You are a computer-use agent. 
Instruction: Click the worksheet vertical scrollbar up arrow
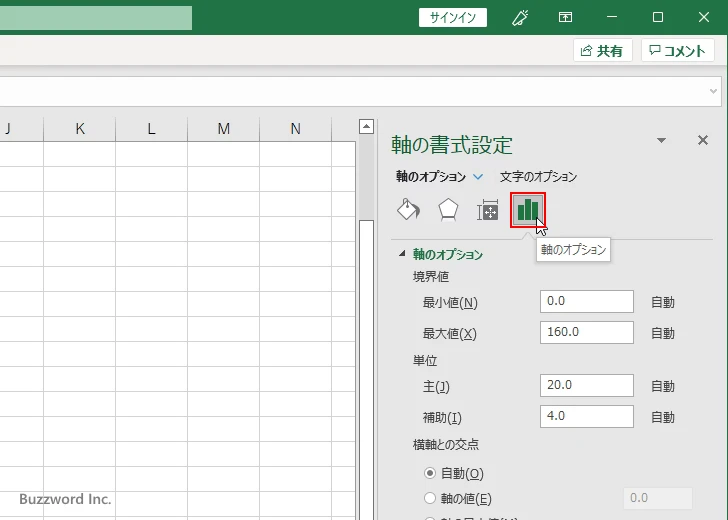point(366,126)
